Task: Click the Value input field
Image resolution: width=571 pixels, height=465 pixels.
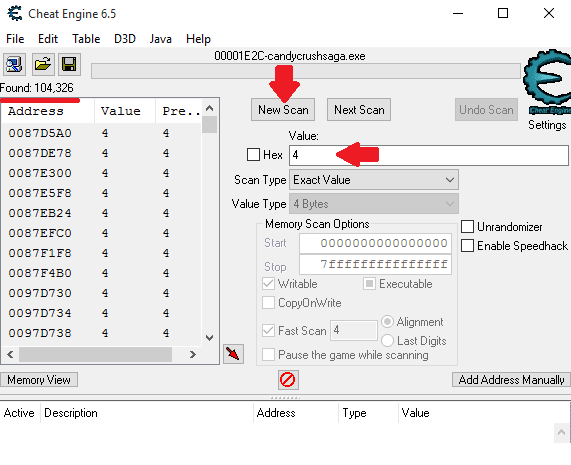Action: coord(429,155)
